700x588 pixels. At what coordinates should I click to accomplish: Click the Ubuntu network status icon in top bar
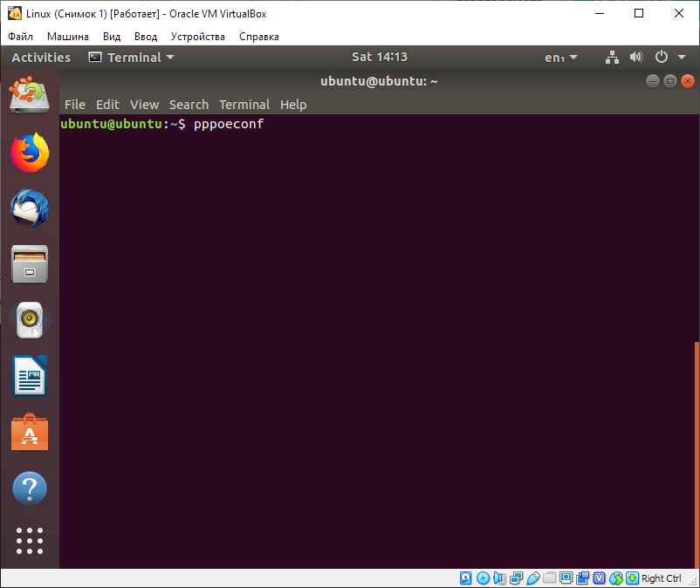(x=611, y=57)
